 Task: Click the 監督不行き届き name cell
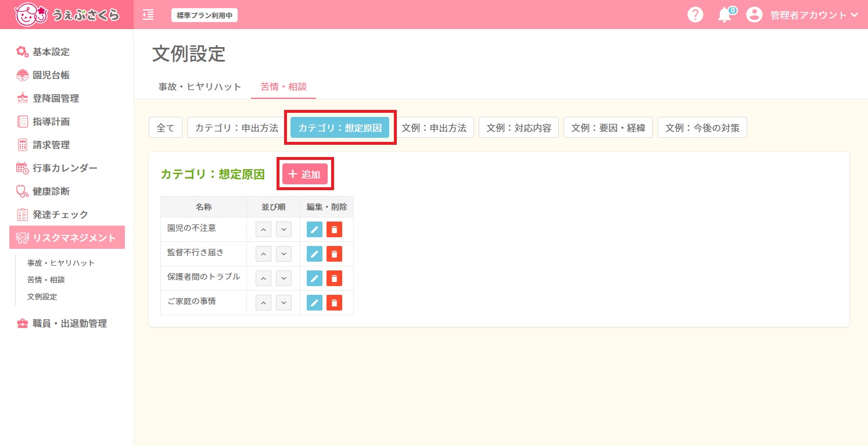[203, 254]
